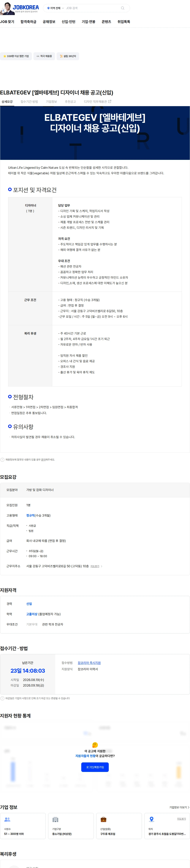
Task: Click the JOB 검색 search field
Action: pyautogui.click(x=91, y=8)
